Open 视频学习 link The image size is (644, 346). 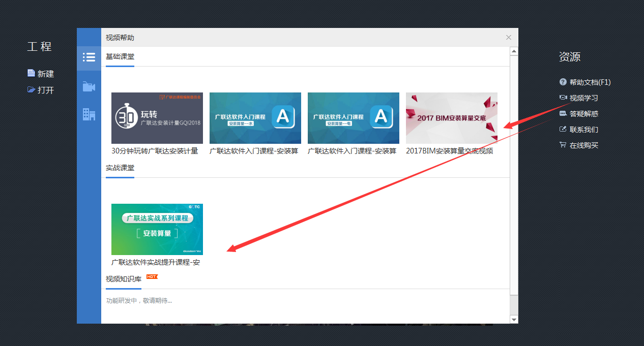click(x=584, y=98)
